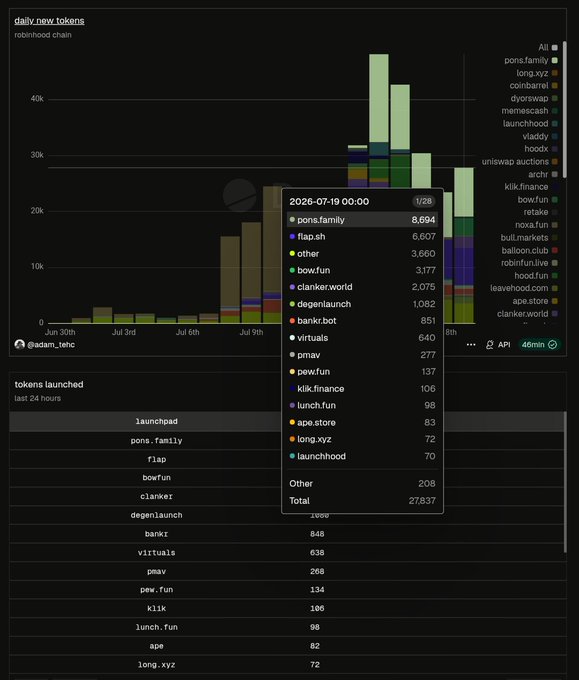Click the ape cell in the launchpad table

[x=157, y=646]
